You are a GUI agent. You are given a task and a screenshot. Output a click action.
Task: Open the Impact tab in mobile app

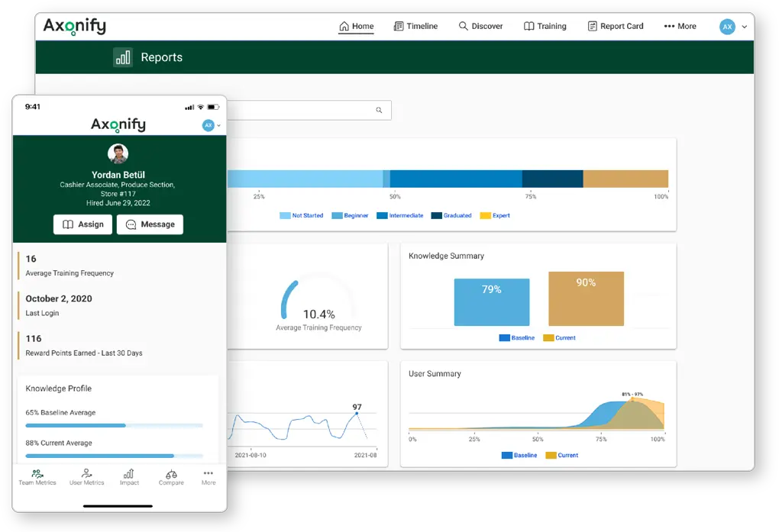[129, 477]
